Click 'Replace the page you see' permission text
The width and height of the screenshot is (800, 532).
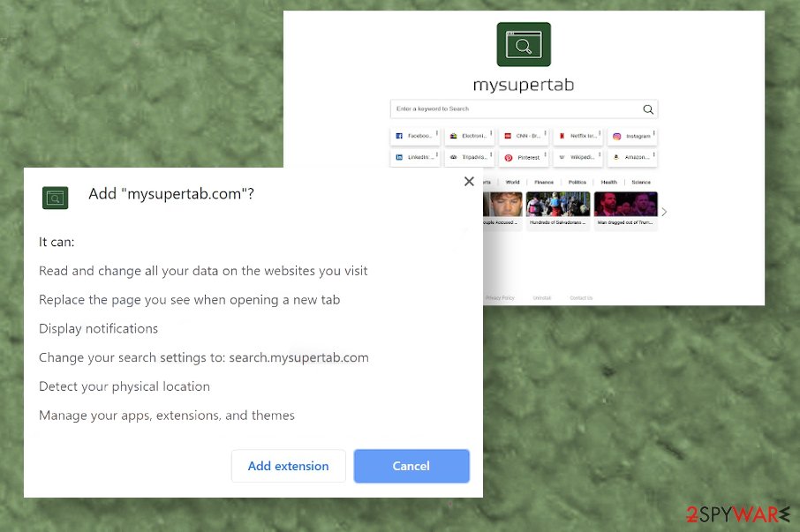coord(189,300)
